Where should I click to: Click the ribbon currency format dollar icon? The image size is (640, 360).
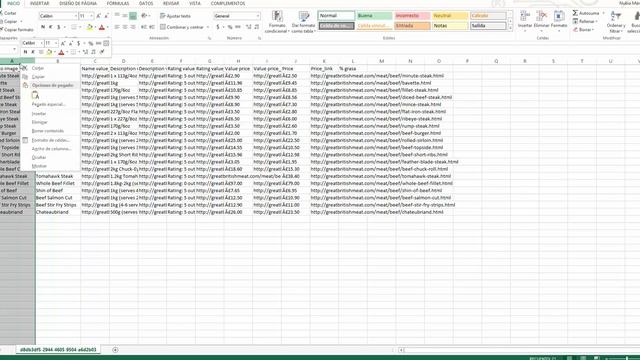tap(218, 27)
